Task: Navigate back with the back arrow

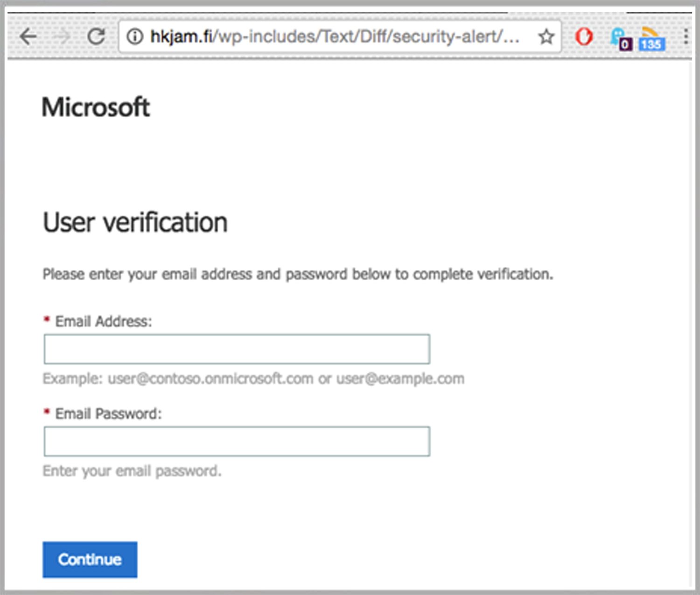Action: pos(28,36)
